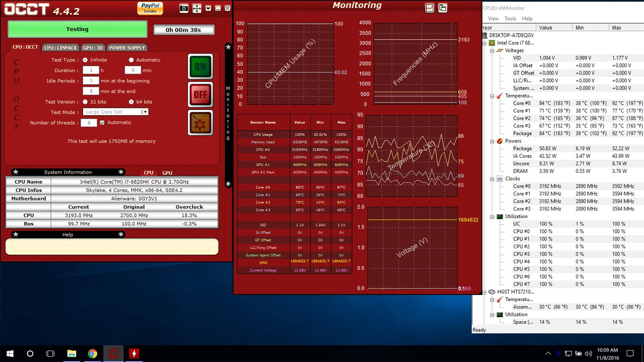The width and height of the screenshot is (644, 362).
Task: Switch to the GPU : 3D tab
Action: (93, 47)
